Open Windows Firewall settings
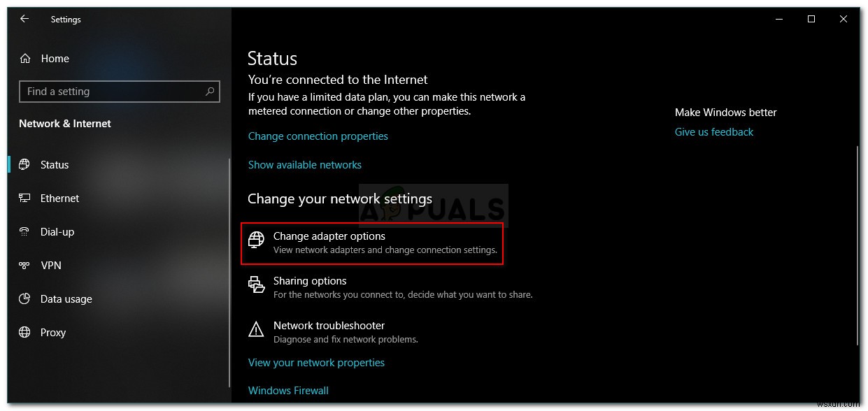Screen dimensions: 868x411 click(x=288, y=390)
